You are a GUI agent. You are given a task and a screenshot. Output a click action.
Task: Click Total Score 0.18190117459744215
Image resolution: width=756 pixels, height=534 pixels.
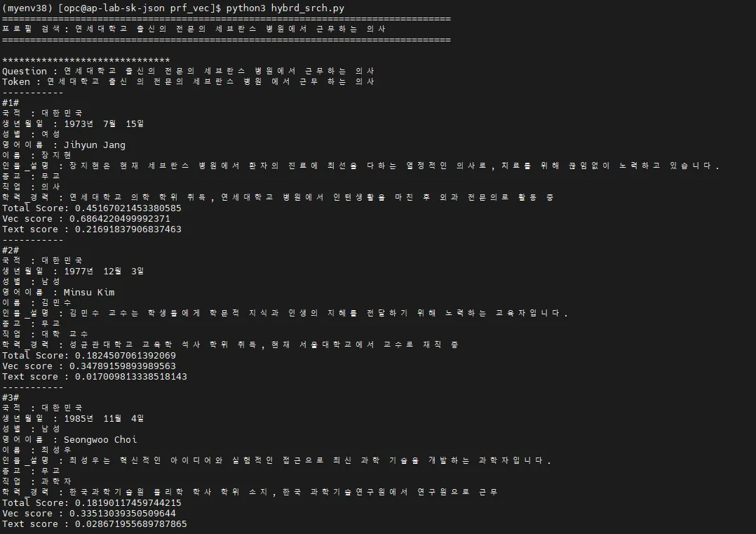[x=92, y=502]
